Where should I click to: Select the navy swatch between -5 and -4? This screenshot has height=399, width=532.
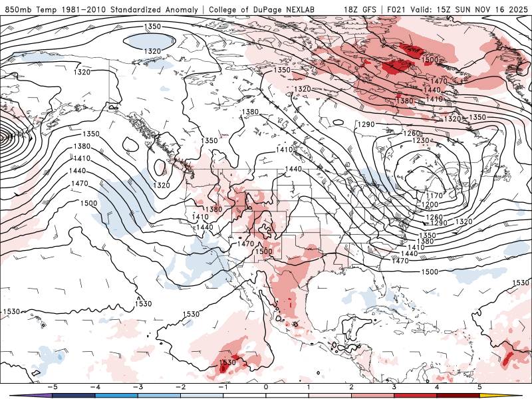[74, 396]
